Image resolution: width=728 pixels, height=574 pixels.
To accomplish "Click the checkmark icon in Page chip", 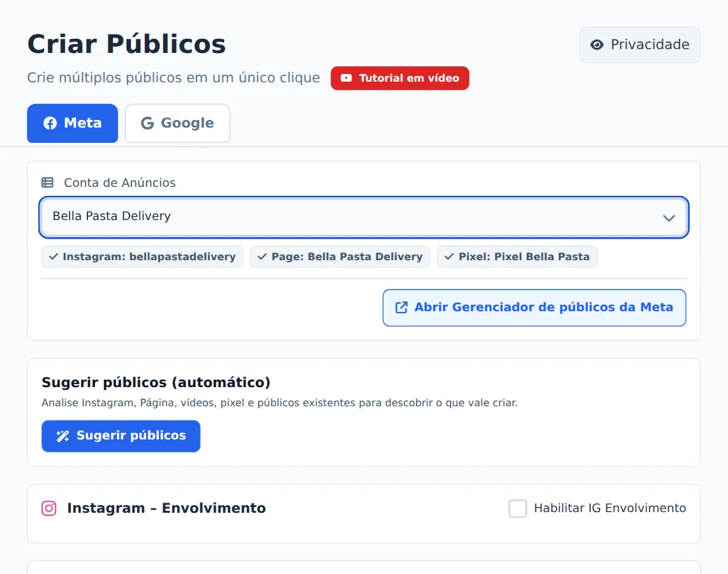I will pos(262,256).
